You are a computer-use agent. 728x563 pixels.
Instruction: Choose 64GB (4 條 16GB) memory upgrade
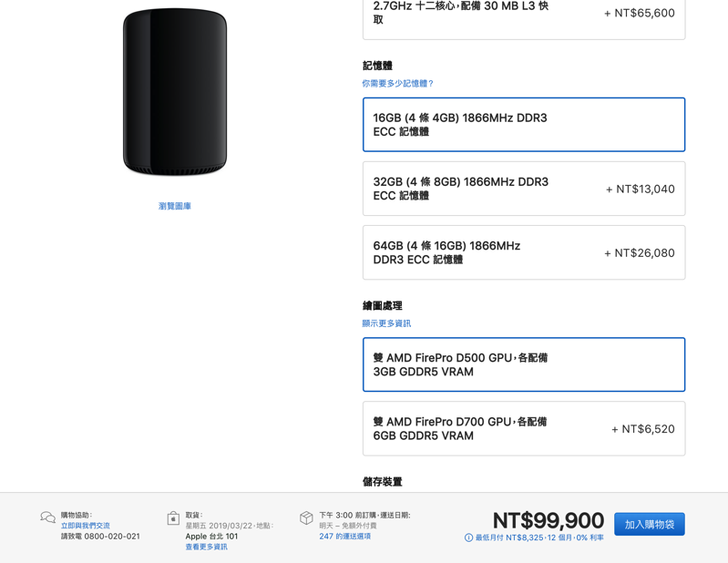(x=524, y=252)
